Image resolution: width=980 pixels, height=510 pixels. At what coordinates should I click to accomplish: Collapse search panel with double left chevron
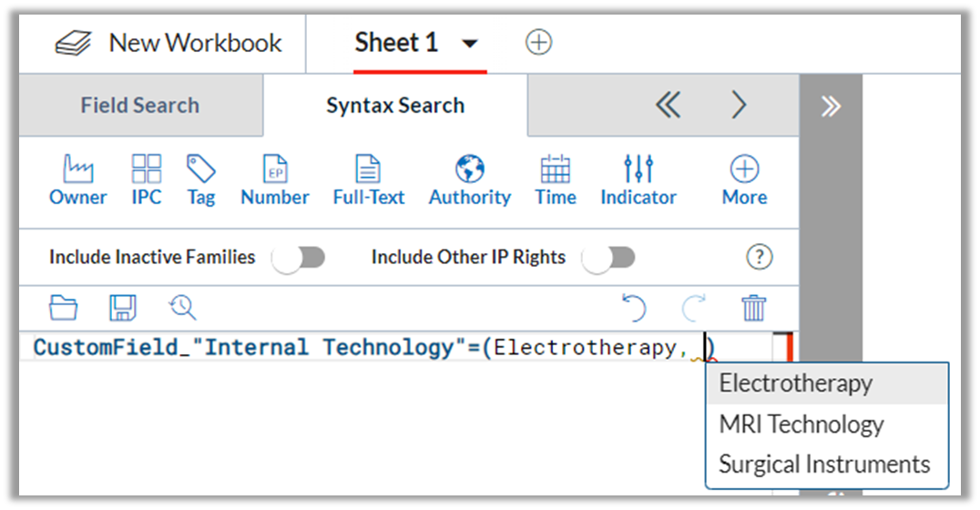click(669, 105)
